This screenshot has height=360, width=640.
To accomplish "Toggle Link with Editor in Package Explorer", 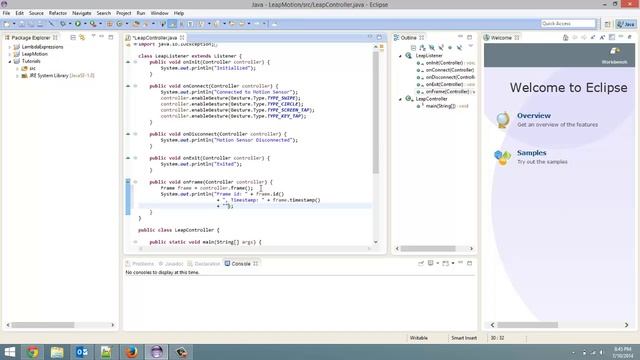I will [82, 38].
